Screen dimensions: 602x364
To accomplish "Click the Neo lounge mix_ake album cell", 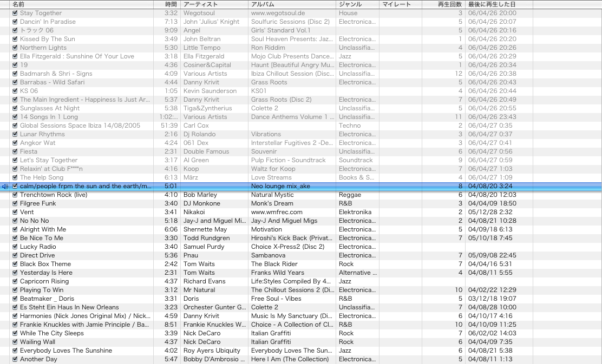I will tap(280, 187).
